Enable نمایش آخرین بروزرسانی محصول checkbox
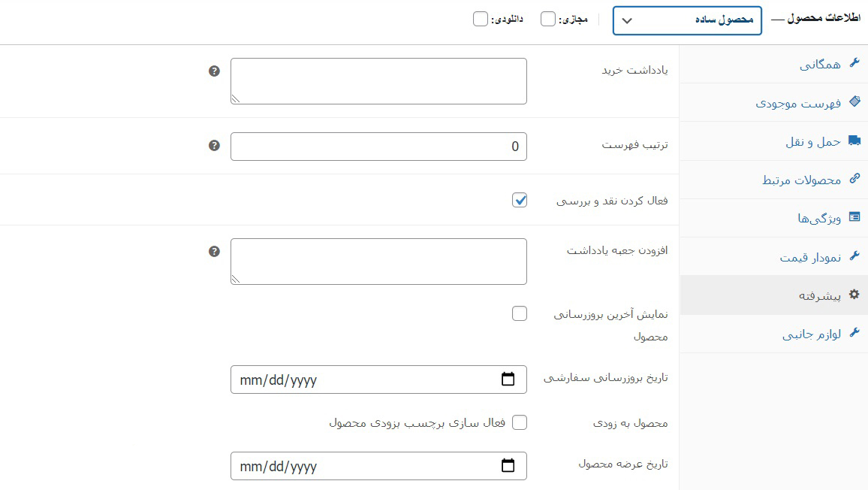This screenshot has width=868, height=490. [x=520, y=313]
